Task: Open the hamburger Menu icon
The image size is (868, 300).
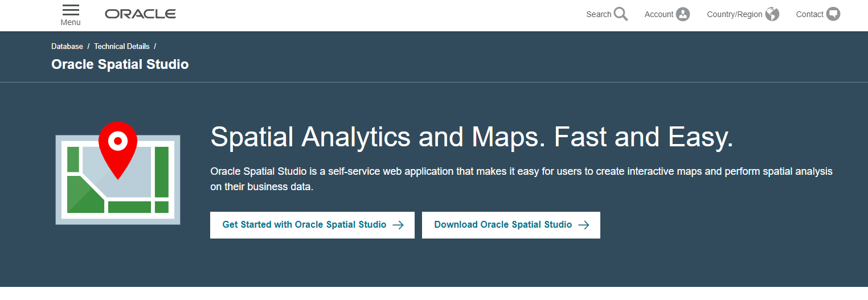Action: (x=71, y=10)
